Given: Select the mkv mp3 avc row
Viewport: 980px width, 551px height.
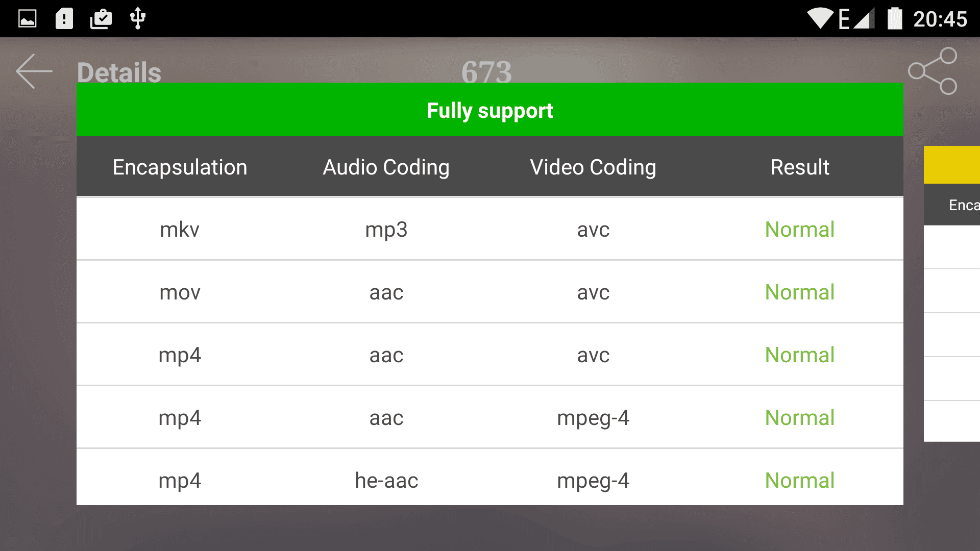Looking at the screenshot, I should (x=490, y=229).
